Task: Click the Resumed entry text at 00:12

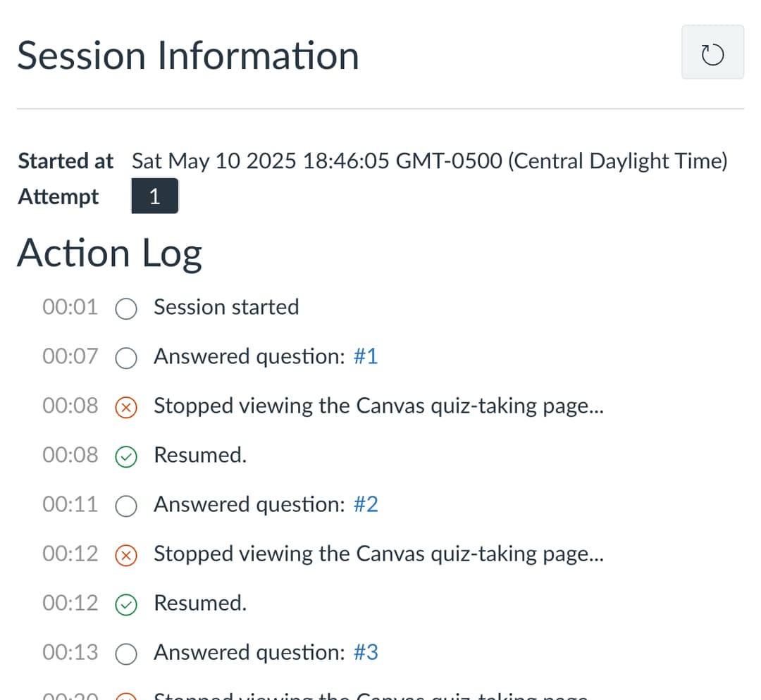Action: click(200, 603)
